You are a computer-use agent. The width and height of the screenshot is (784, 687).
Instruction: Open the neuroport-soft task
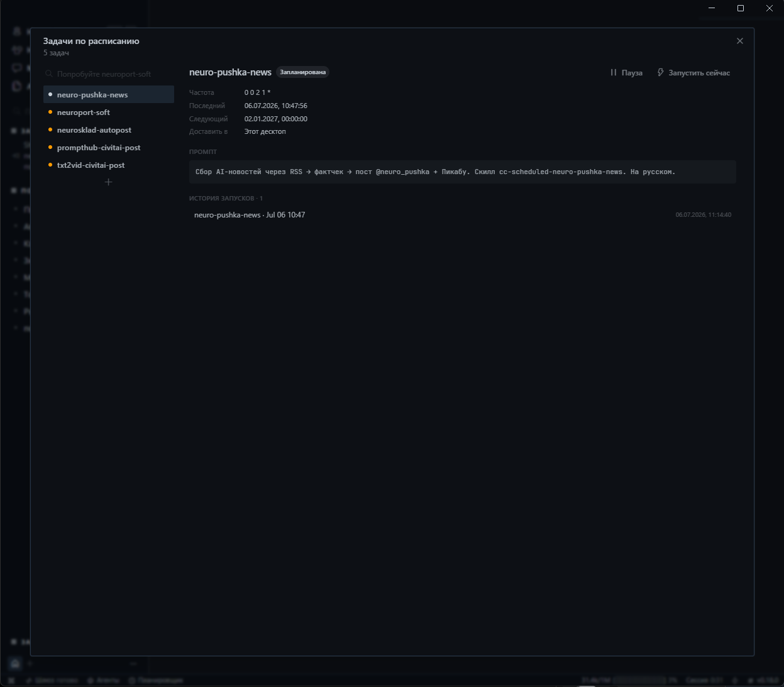pyautogui.click(x=109, y=112)
